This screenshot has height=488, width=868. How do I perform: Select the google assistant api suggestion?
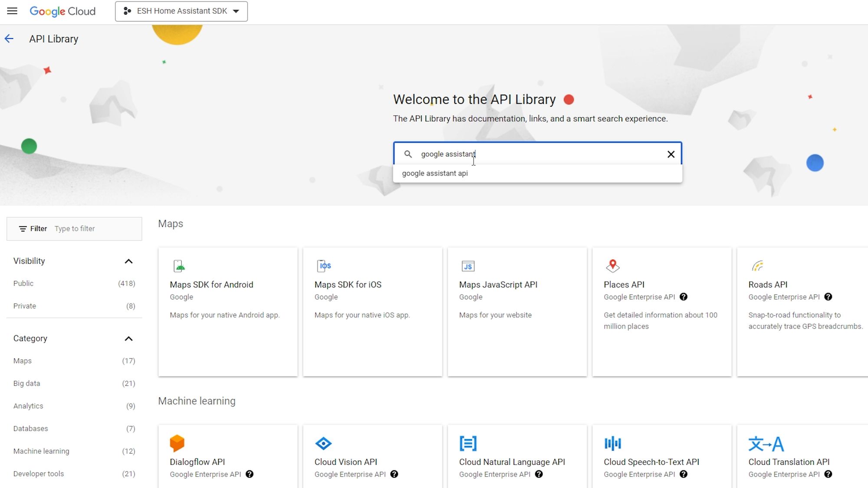point(434,173)
